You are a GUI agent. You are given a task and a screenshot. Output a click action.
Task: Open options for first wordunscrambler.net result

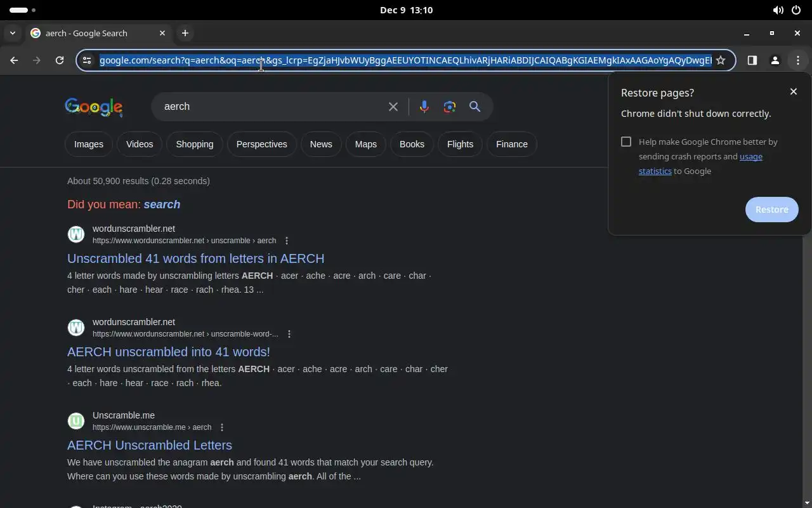[x=287, y=241]
